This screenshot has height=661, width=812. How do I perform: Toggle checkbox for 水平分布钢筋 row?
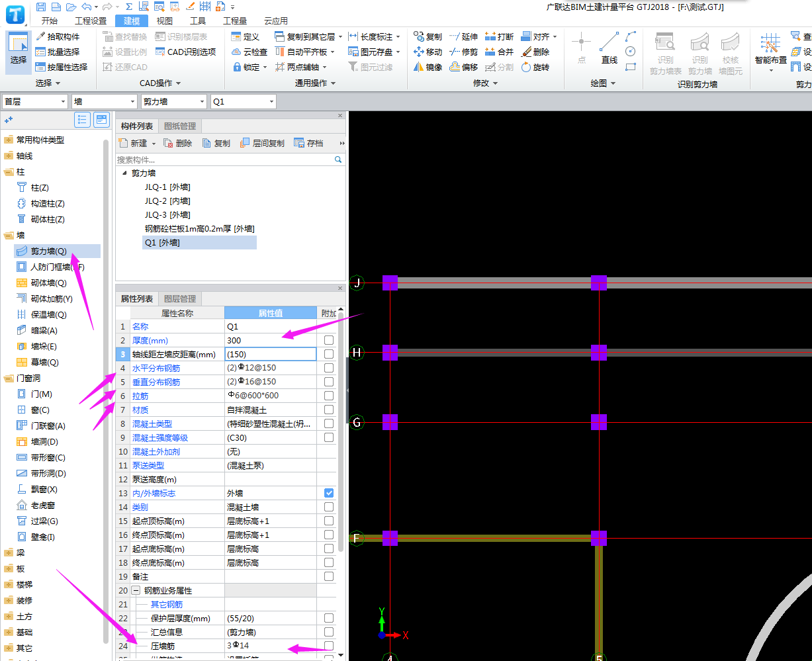(x=329, y=368)
